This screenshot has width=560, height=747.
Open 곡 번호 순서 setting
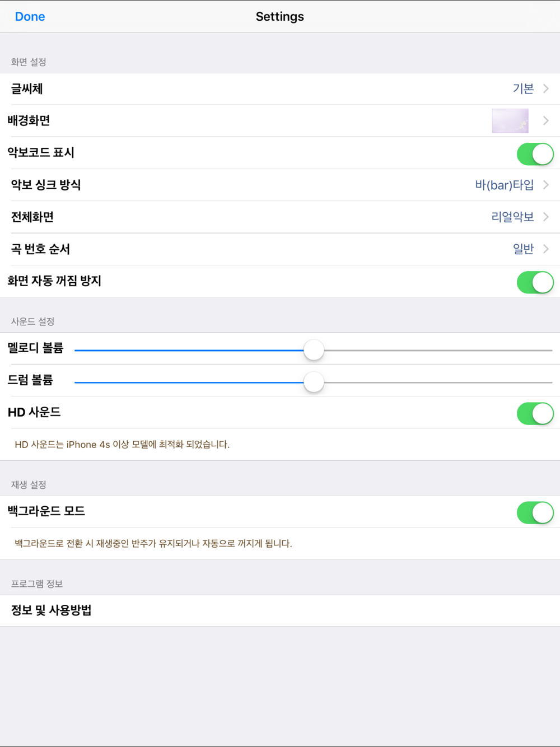pos(280,249)
